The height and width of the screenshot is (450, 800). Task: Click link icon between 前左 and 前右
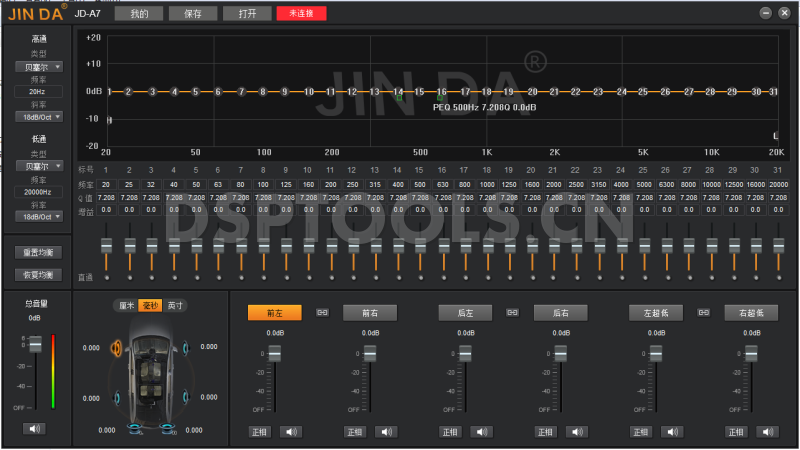click(x=322, y=313)
